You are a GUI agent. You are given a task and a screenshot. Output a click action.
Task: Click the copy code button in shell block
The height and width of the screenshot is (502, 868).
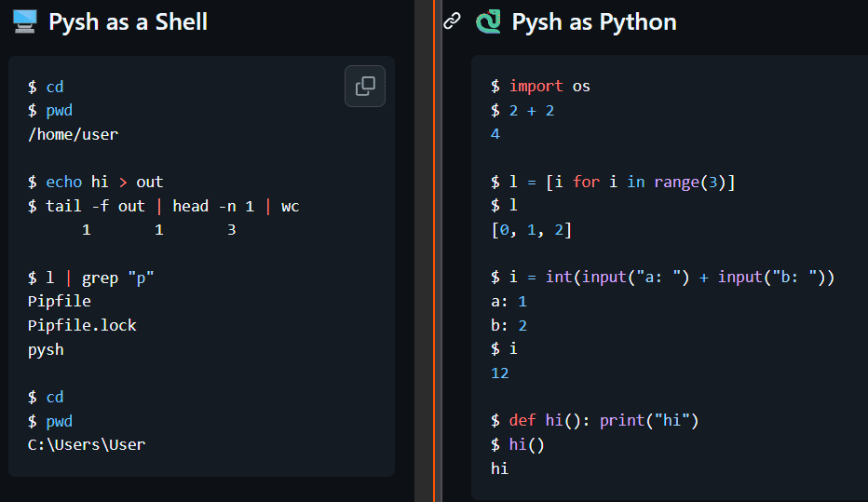(365, 87)
